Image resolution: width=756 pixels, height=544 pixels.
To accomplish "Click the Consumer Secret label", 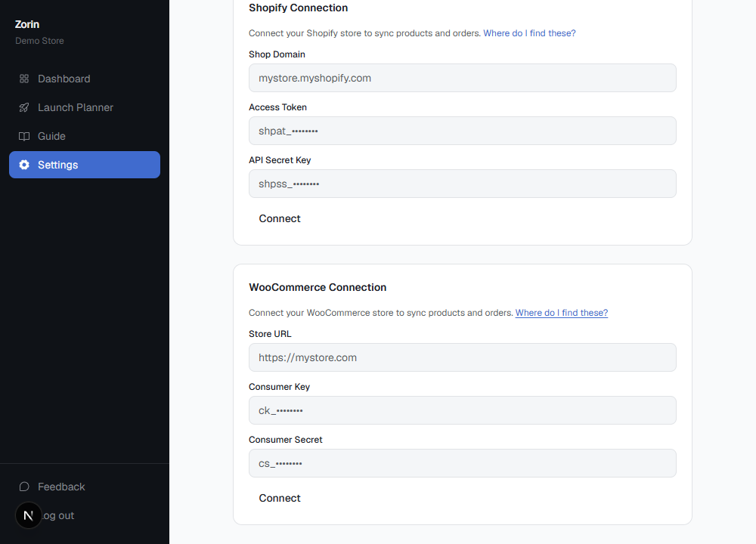I will (x=286, y=440).
